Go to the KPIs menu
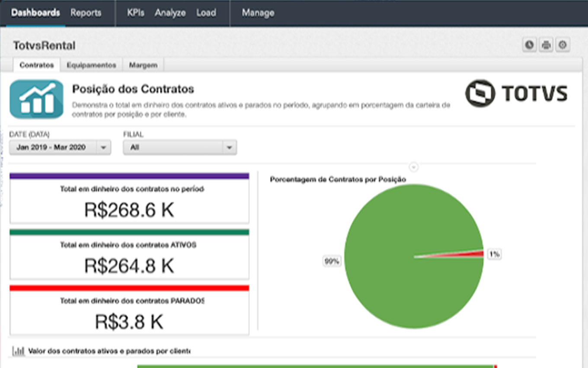This screenshot has width=588, height=368. (135, 13)
